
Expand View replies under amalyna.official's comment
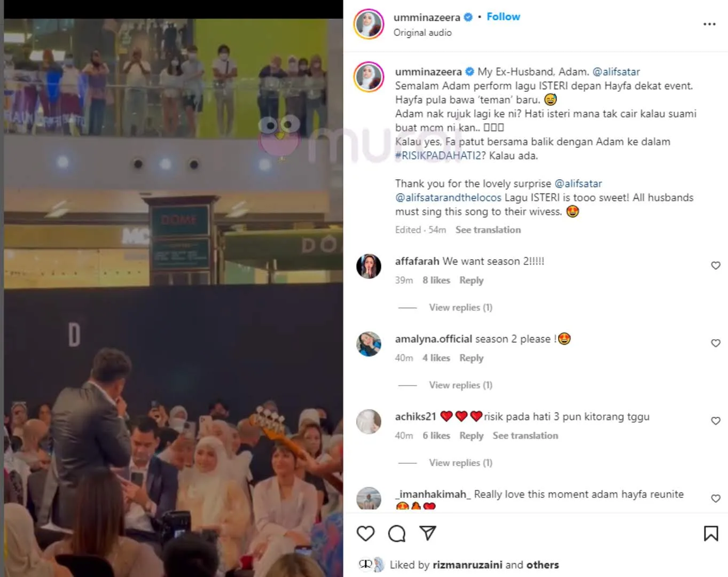click(460, 385)
